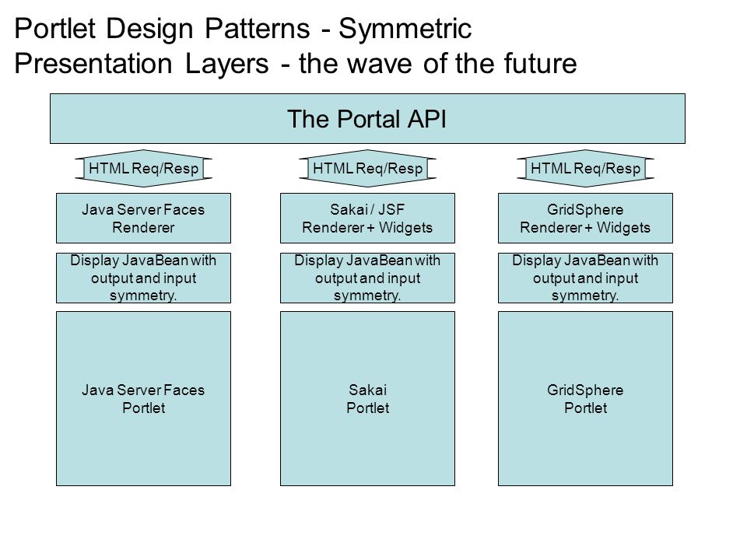This screenshot has width=747, height=560.
Task: Click the HTML Req/Resp arrow above GridSphere Renderer
Action: tap(585, 168)
